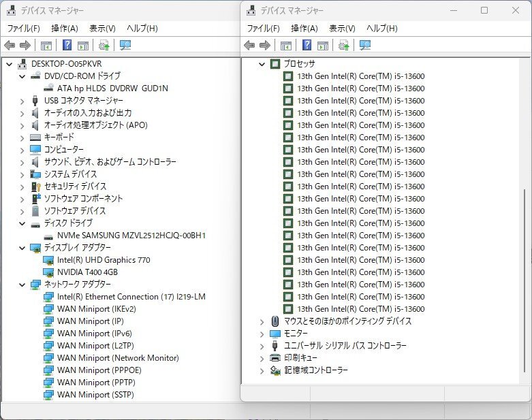
Task: Click the Back arrow in the left Device Manager window
Action: tap(10, 46)
